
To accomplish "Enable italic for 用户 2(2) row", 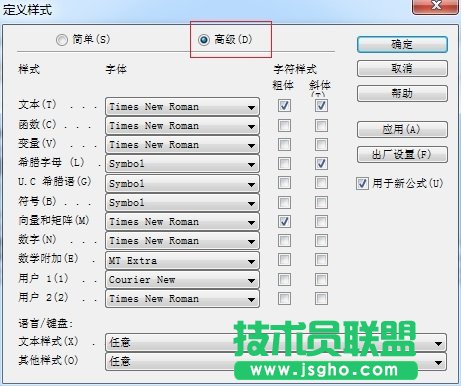I will click(321, 298).
